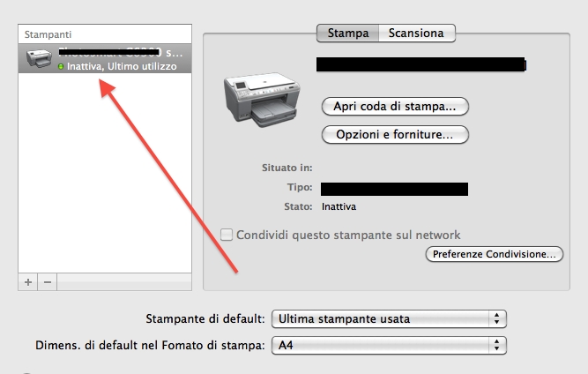This screenshot has height=374, width=588.
Task: Switch to the Stampa tab
Action: point(348,33)
